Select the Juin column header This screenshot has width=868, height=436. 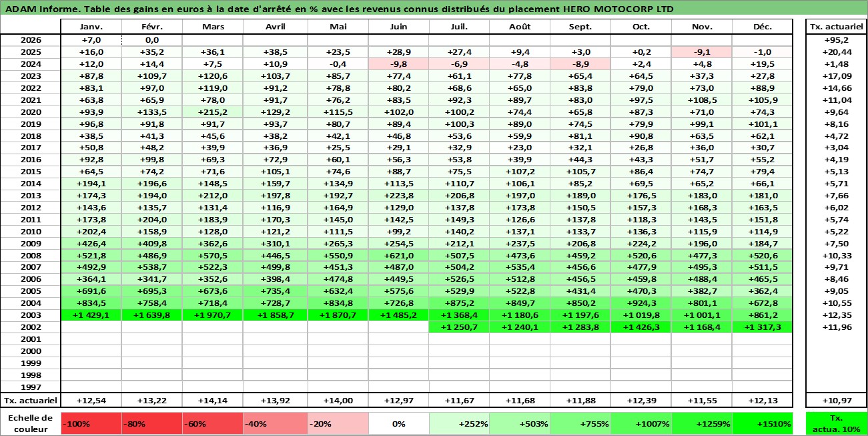pyautogui.click(x=399, y=27)
